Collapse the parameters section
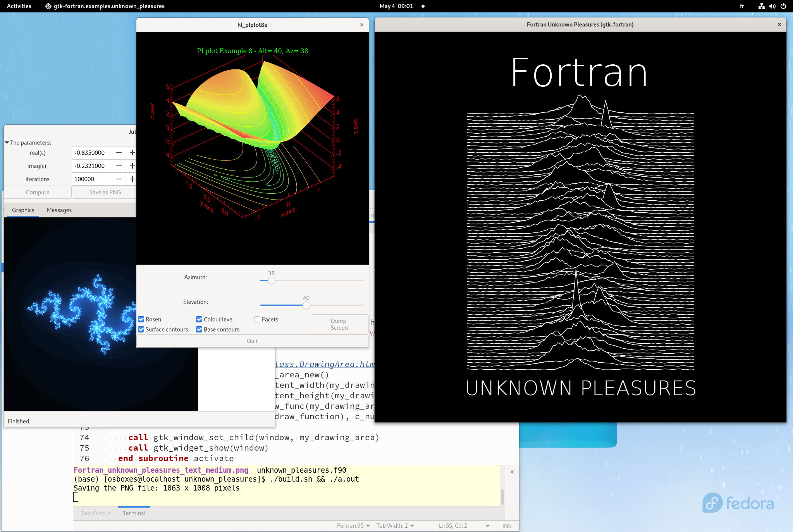The height and width of the screenshot is (532, 793). [7, 142]
